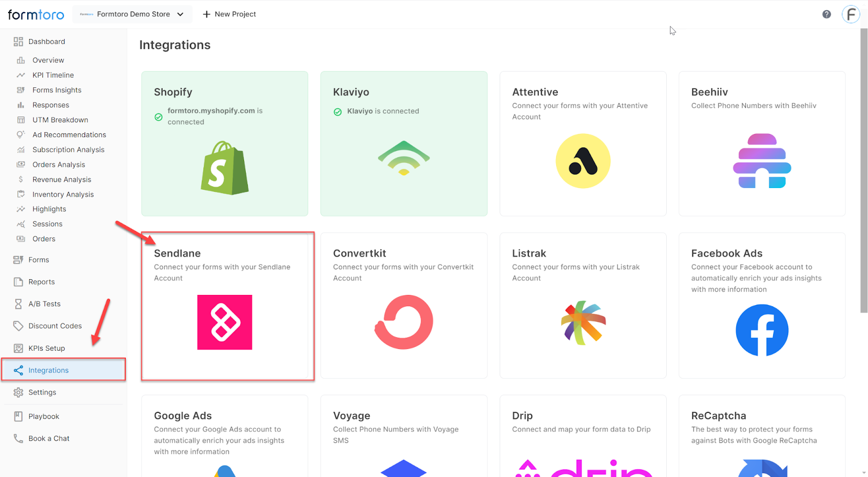The height and width of the screenshot is (477, 868).
Task: Click the Highlights icon
Action: tap(21, 209)
